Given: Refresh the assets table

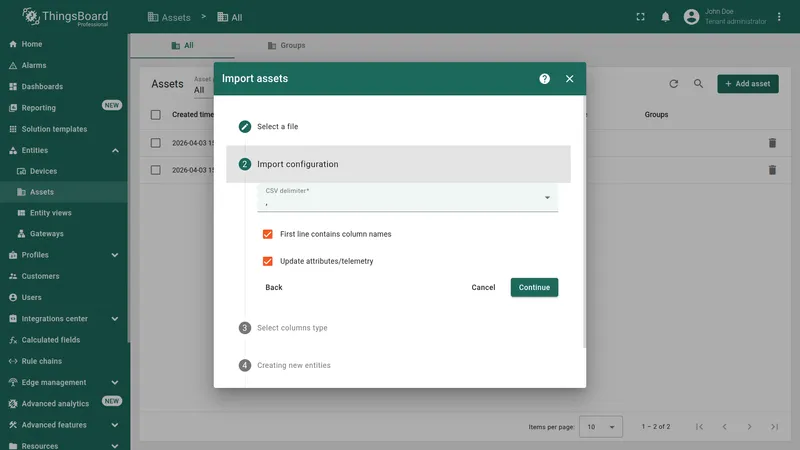Looking at the screenshot, I should point(673,84).
